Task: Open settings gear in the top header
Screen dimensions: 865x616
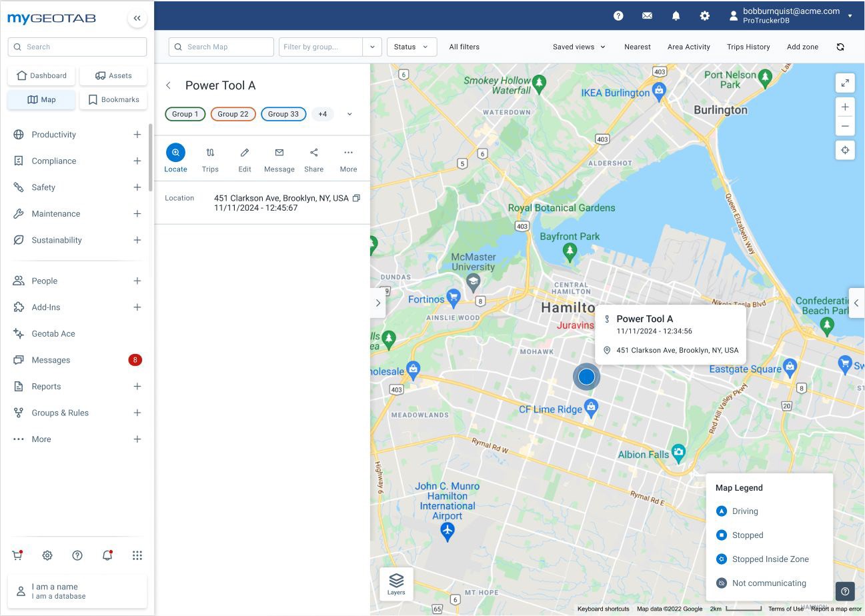Action: click(x=704, y=16)
